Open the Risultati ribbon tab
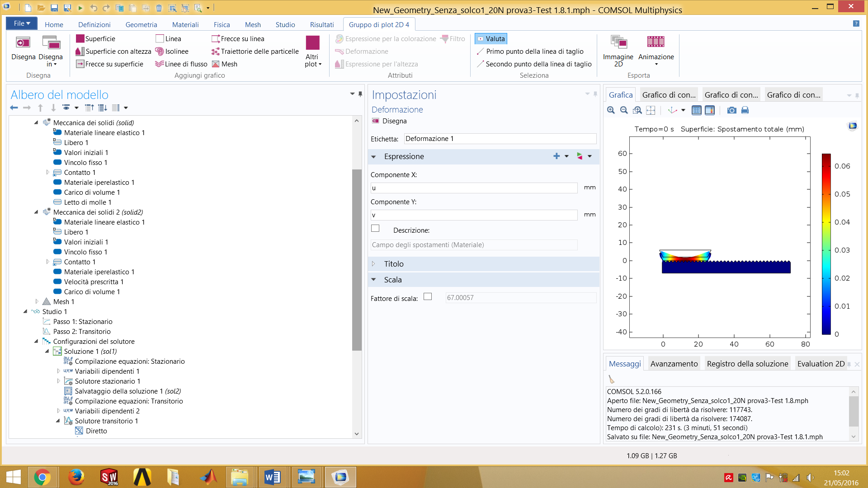 [321, 25]
